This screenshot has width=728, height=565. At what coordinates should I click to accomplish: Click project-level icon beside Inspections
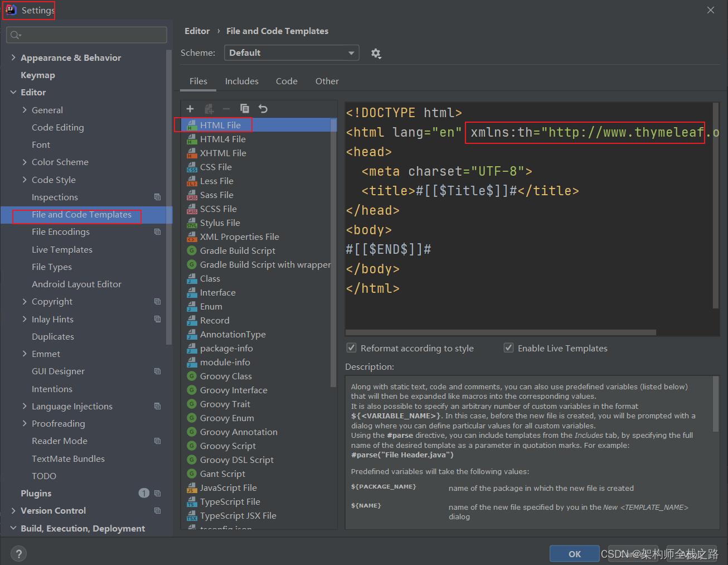(157, 197)
